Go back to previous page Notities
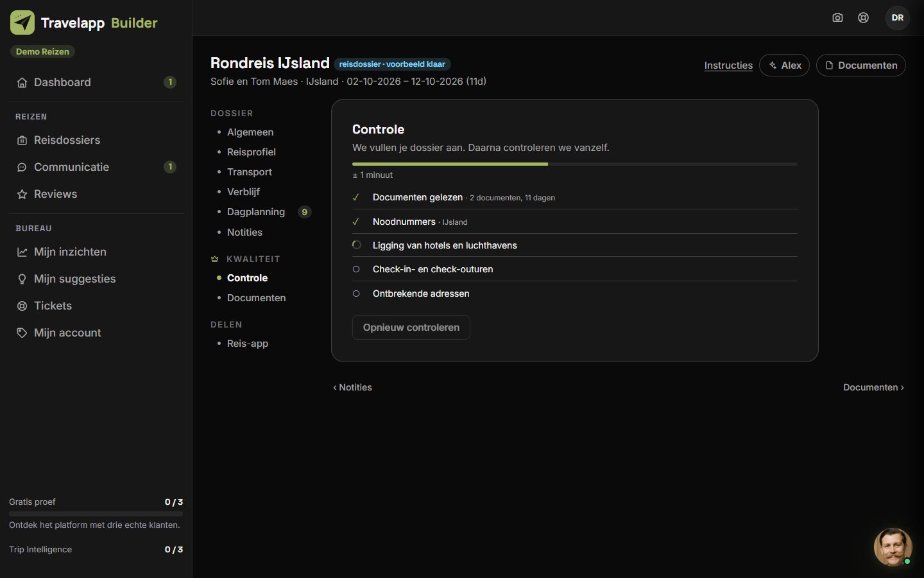This screenshot has height=578, width=924. click(352, 387)
